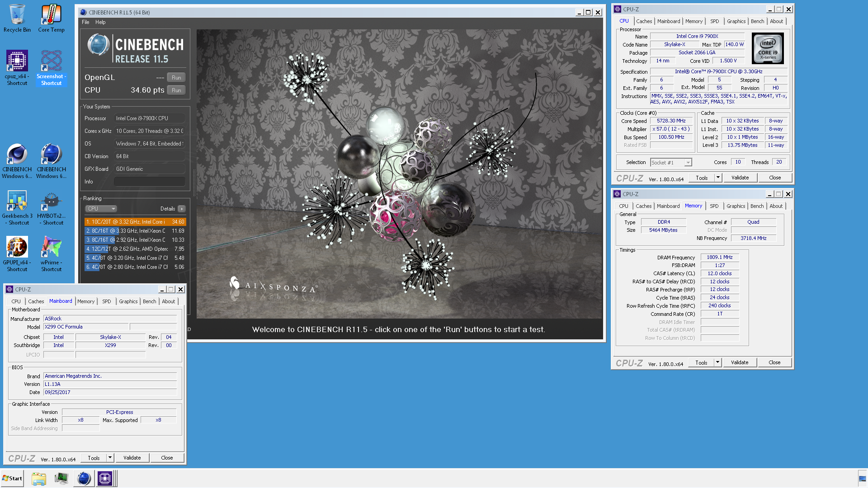Select the 8C/16T 3.33 GHz Xeon ranking row
This screenshot has width=868, height=488.
(135, 231)
